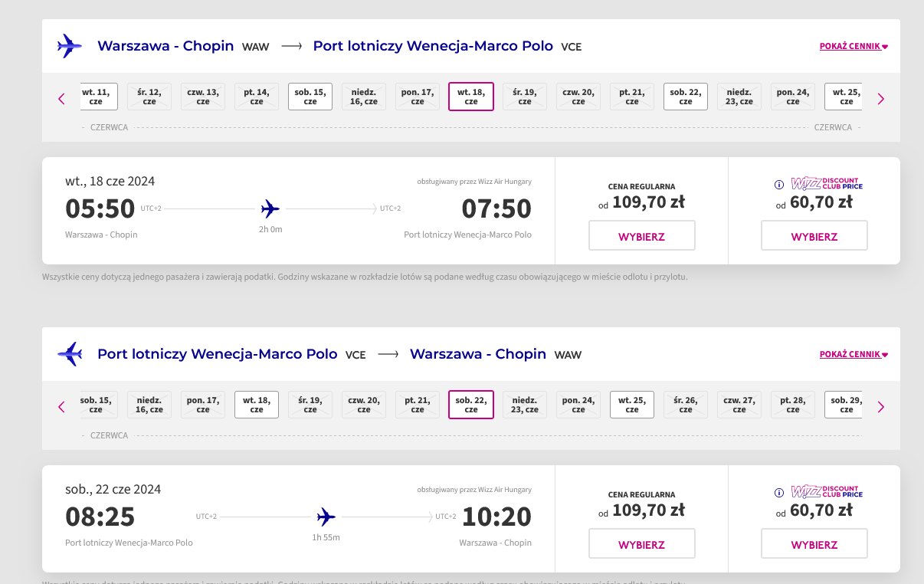Click outbound regular price 109,70 zł
Viewport: 924px width, 584px height.
tap(648, 202)
